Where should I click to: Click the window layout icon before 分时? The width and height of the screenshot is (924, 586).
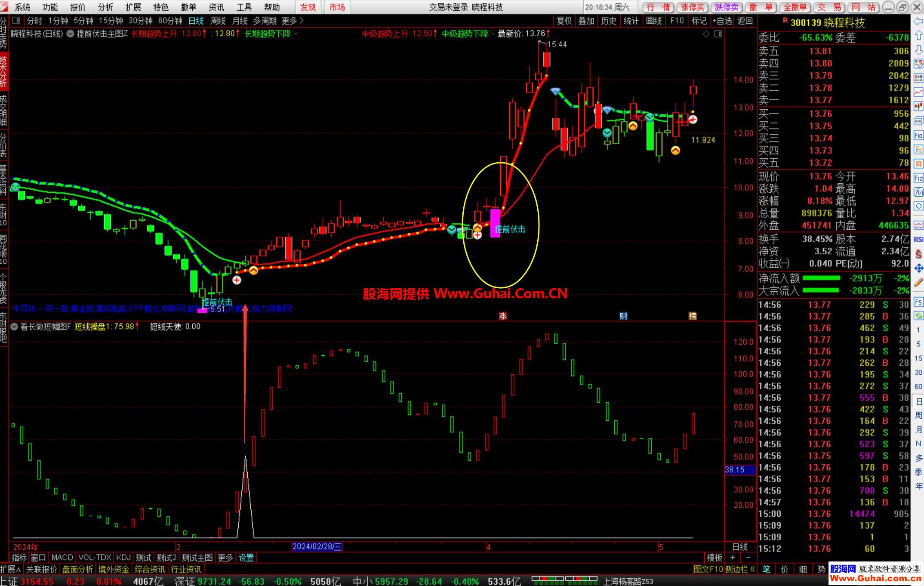16,20
